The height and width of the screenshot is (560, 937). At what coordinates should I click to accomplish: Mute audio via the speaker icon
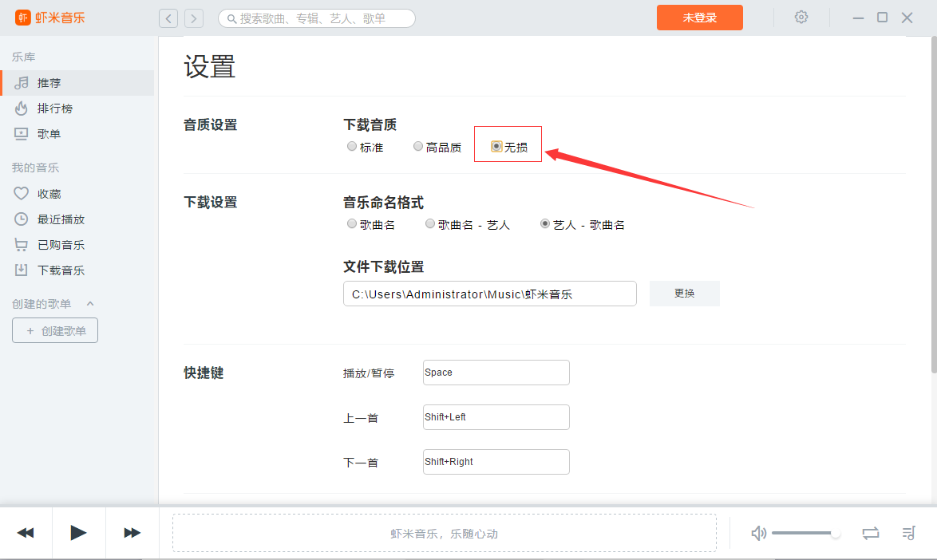coord(758,533)
